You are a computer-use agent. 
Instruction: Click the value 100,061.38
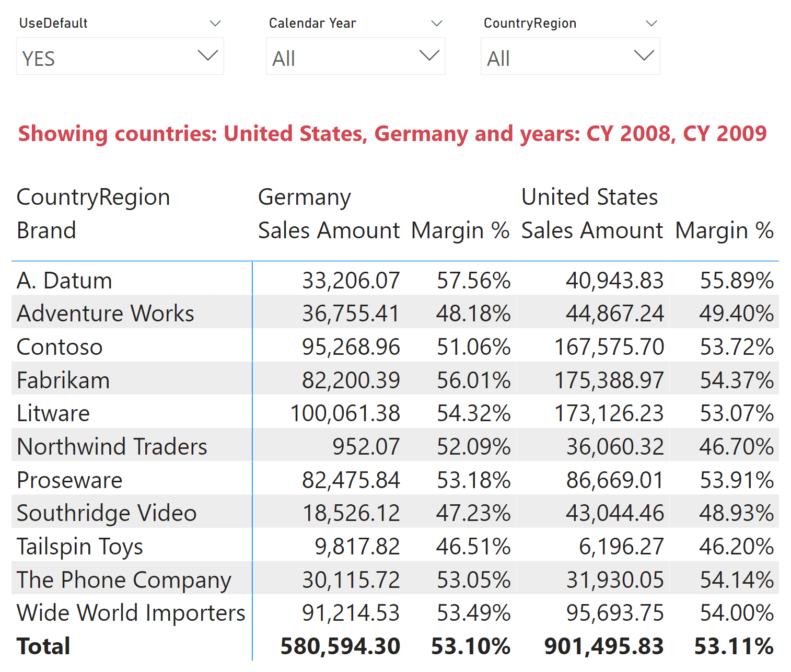(345, 413)
